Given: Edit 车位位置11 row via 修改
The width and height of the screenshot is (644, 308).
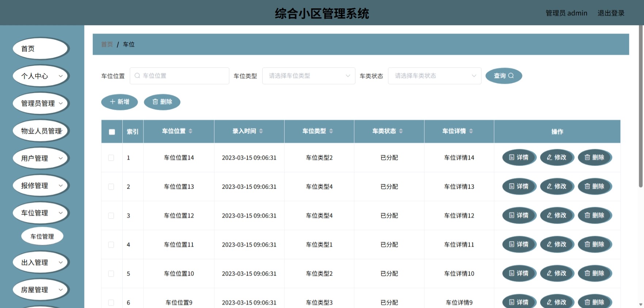Looking at the screenshot, I should (557, 244).
